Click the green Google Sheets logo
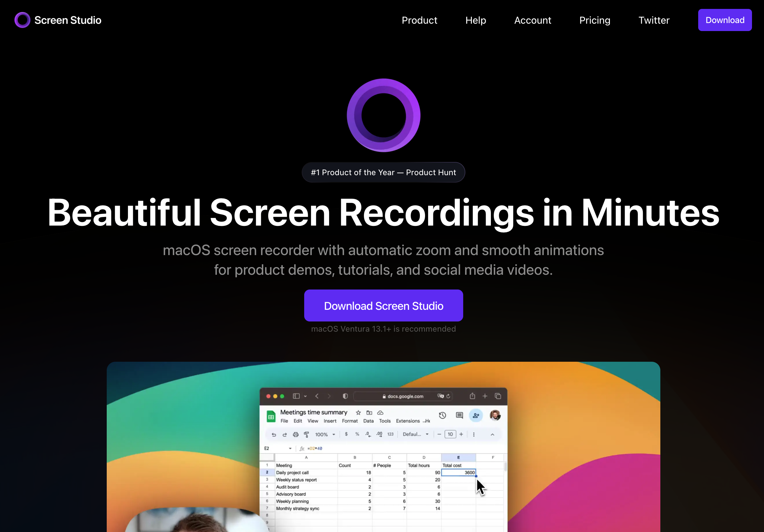Viewport: 764px width, 532px height. point(271,416)
